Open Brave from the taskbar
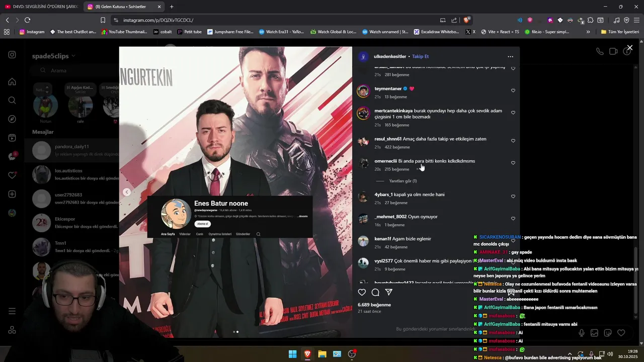Image resolution: width=644 pixels, height=362 pixels. click(307, 354)
